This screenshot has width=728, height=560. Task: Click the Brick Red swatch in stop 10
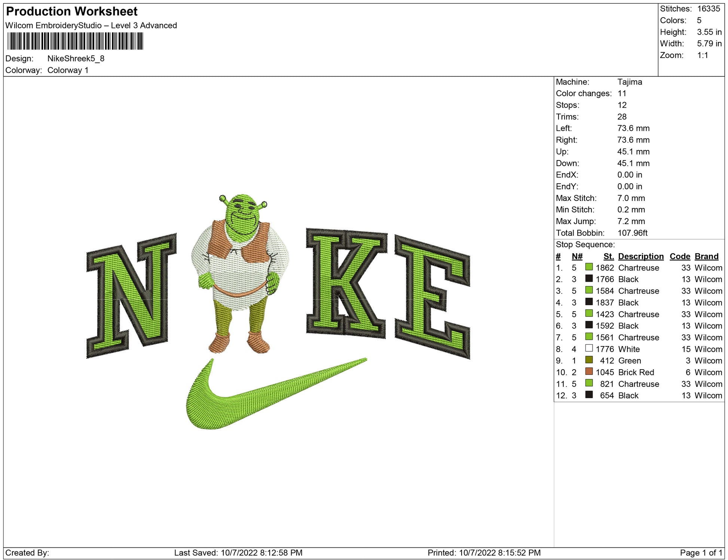(589, 371)
